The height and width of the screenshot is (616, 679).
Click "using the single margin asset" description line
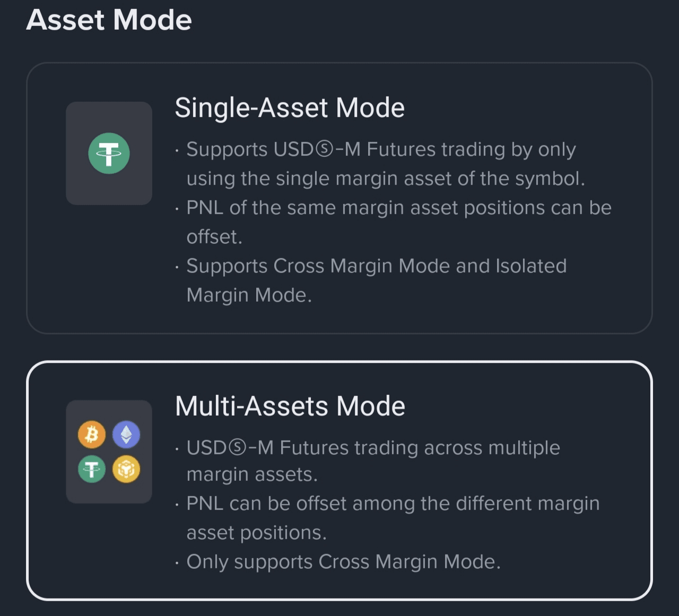[386, 179]
